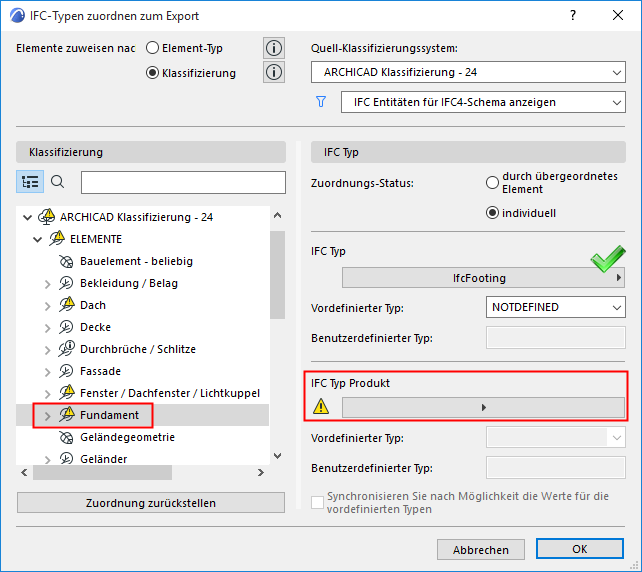Click Bauelement - beliebig crossed icon

coord(66,261)
